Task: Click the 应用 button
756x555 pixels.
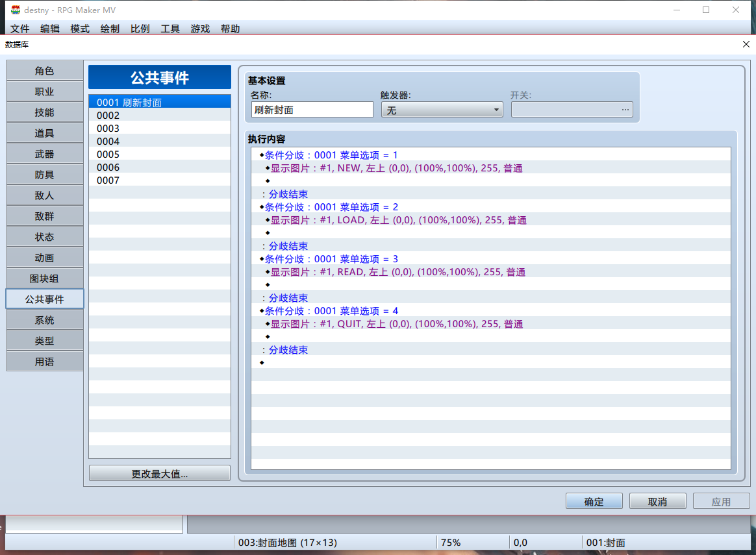Action: tap(722, 501)
